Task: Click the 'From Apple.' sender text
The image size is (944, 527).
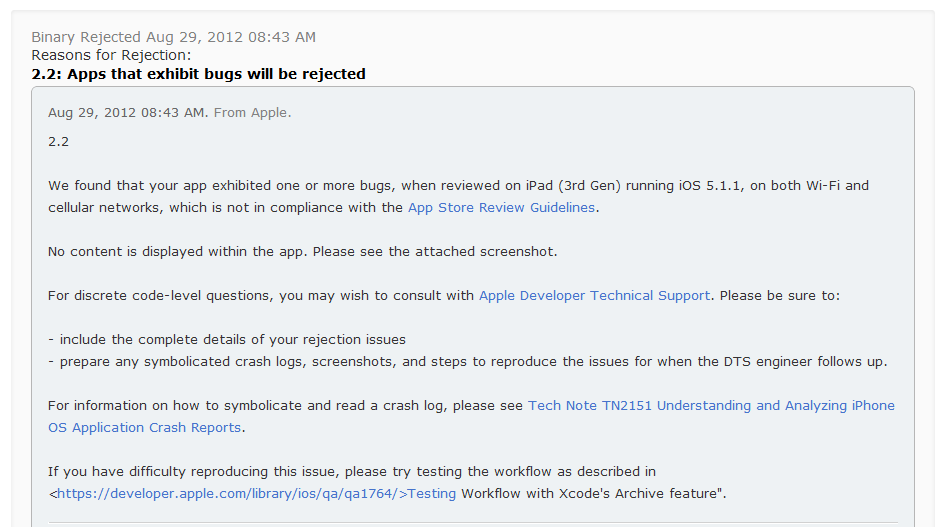Action: [252, 113]
